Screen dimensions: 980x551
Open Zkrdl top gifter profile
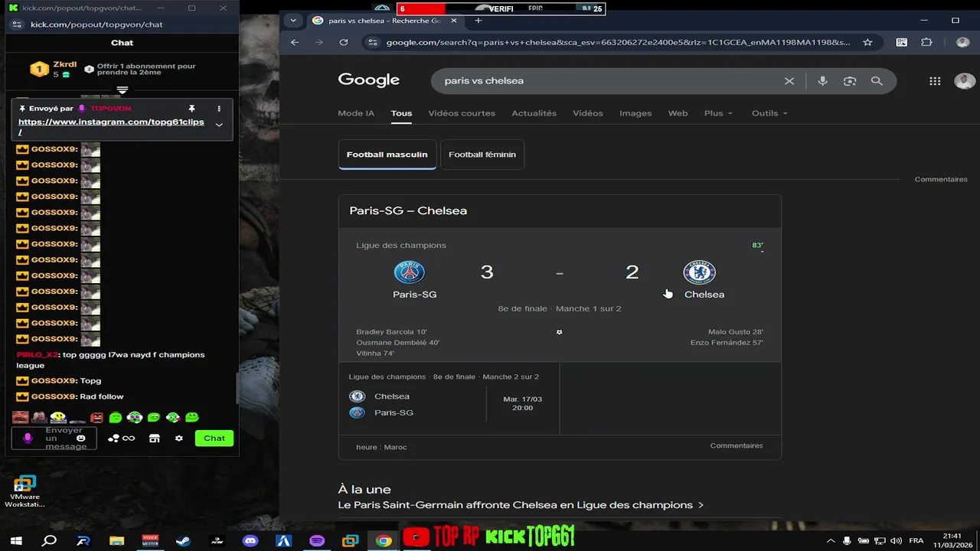(54, 69)
